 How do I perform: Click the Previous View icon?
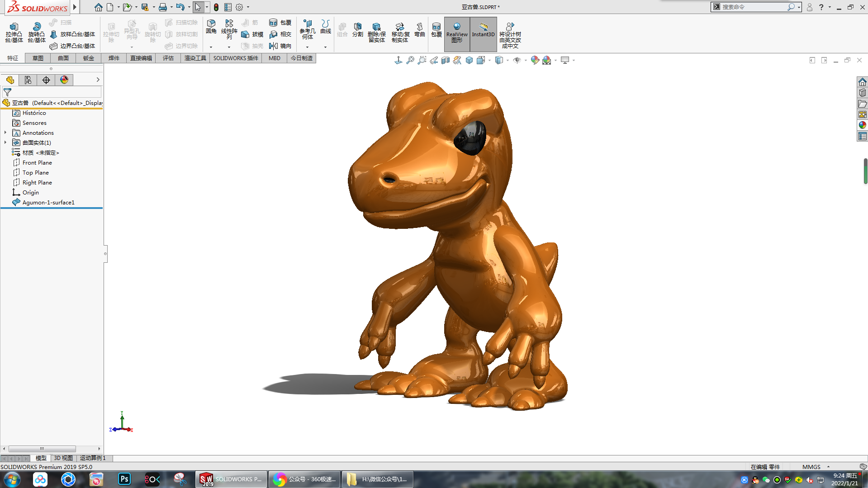point(434,60)
